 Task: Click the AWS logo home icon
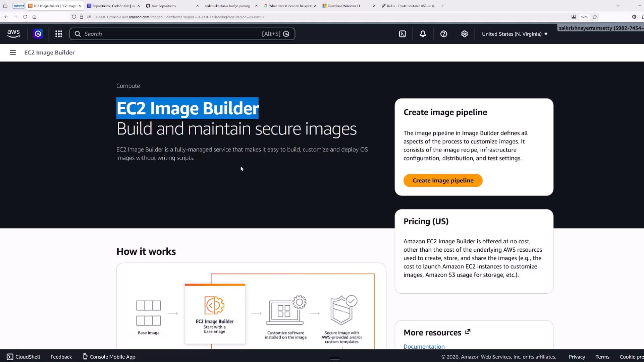(13, 34)
